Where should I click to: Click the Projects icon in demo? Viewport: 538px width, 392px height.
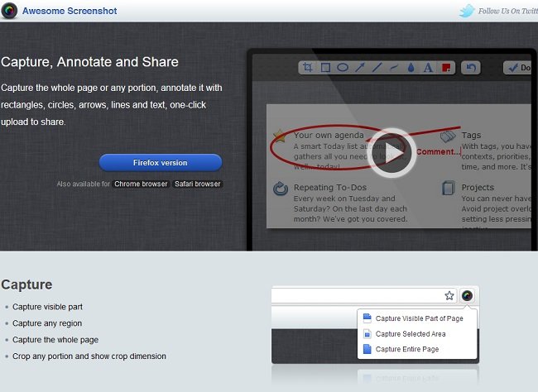click(x=449, y=188)
